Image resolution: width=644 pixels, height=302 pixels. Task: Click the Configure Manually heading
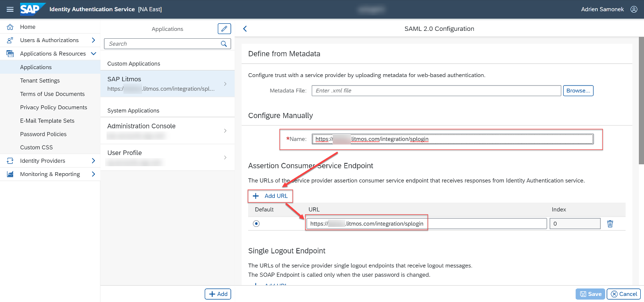coord(280,115)
